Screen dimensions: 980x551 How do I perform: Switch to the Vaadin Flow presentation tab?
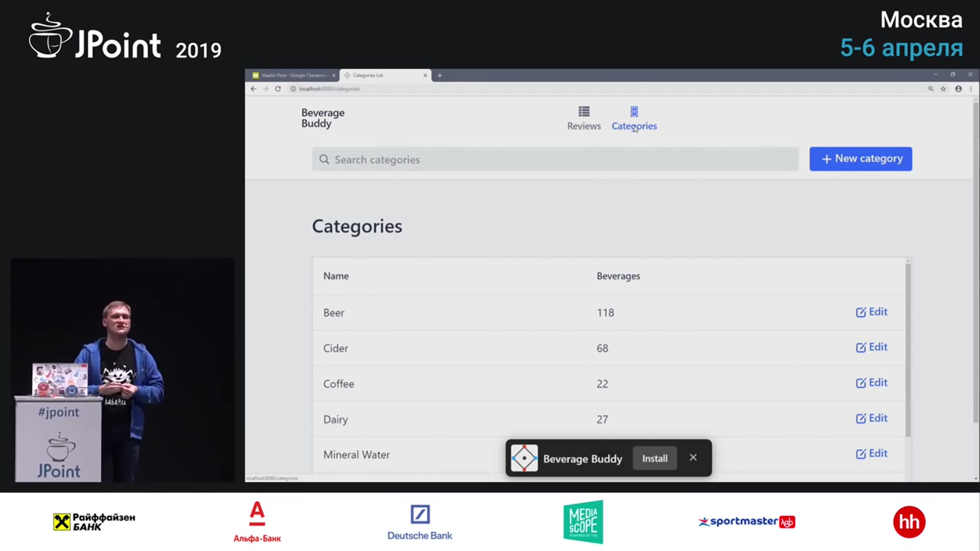[293, 75]
